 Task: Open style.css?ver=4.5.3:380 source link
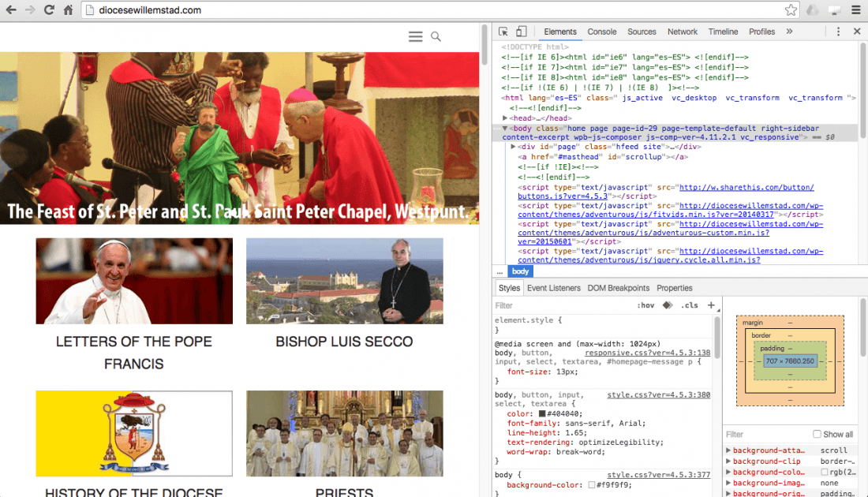click(x=659, y=394)
